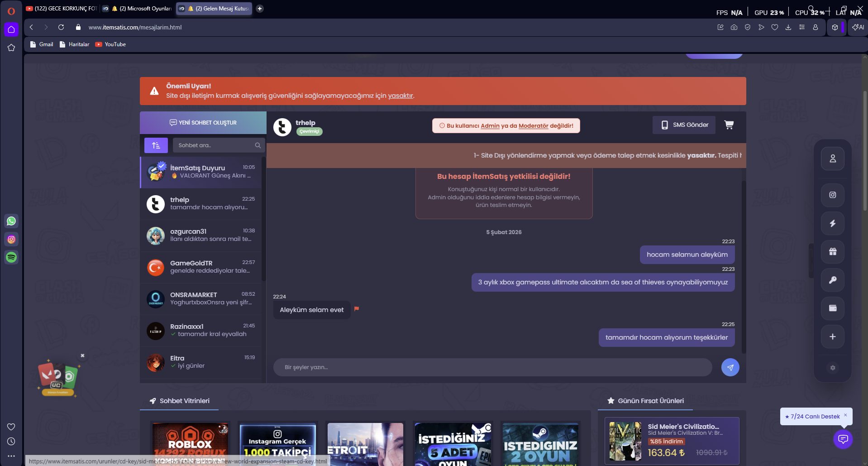Open a new browser tab

point(260,9)
